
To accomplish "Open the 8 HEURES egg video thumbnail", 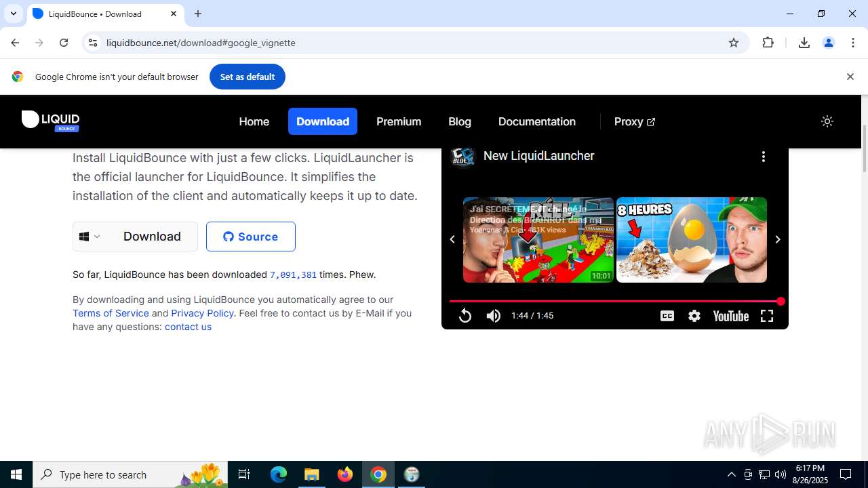I will point(692,240).
